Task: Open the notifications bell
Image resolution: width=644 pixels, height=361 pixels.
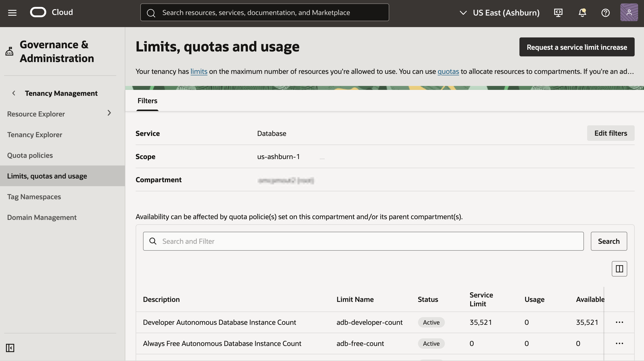Action: point(582,13)
